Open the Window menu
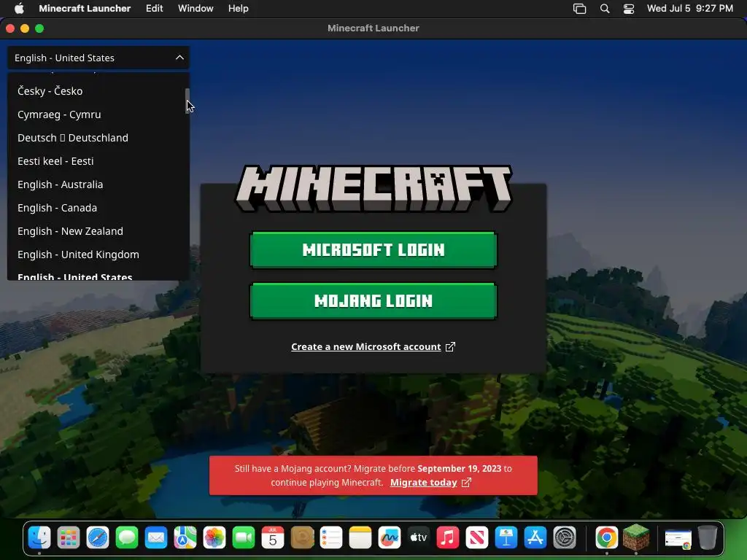747x560 pixels. coord(196,8)
